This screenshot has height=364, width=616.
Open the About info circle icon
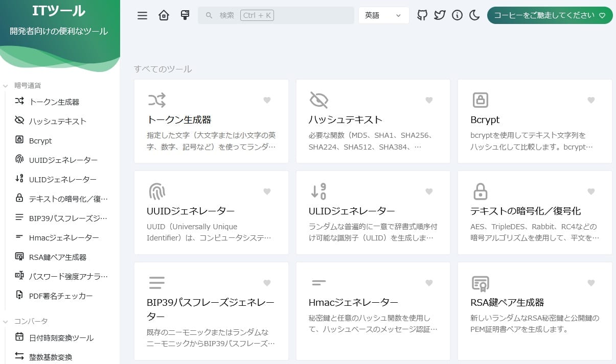(458, 15)
